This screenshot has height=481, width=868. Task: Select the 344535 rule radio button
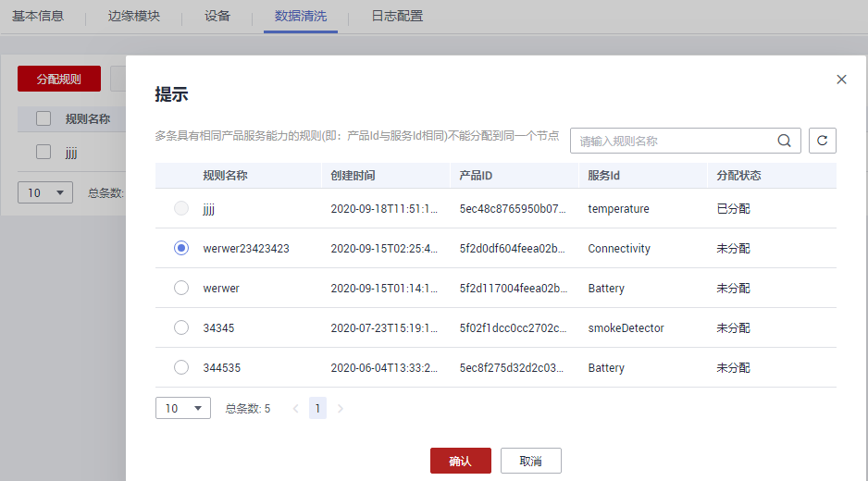click(x=181, y=367)
